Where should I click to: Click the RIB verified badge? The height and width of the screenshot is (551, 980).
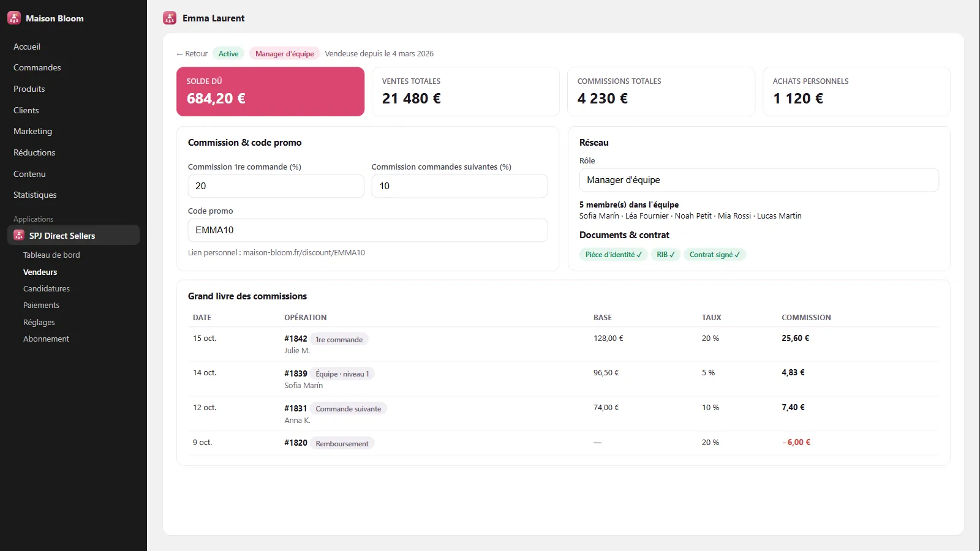pyautogui.click(x=666, y=255)
